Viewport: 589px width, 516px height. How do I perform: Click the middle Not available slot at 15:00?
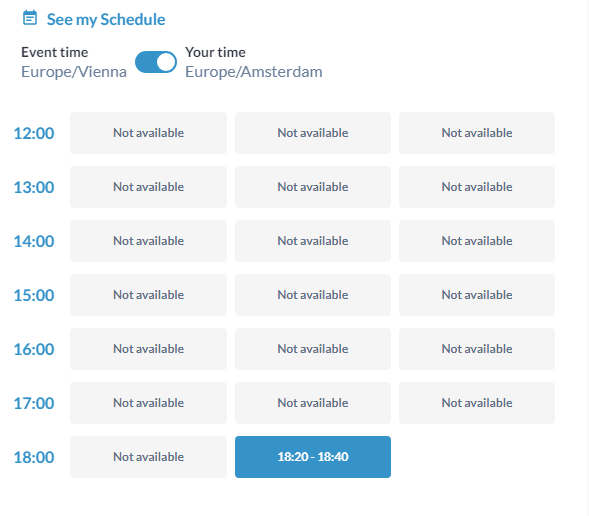click(x=313, y=295)
